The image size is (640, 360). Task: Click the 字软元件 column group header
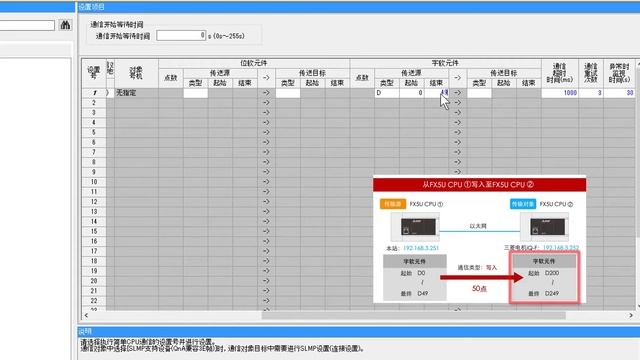tap(445, 63)
